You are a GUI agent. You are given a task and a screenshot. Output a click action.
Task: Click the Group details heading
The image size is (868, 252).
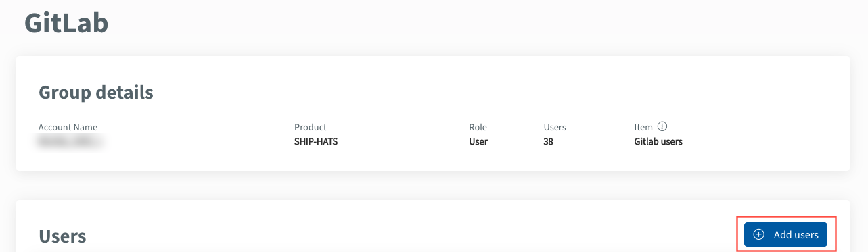click(x=96, y=92)
